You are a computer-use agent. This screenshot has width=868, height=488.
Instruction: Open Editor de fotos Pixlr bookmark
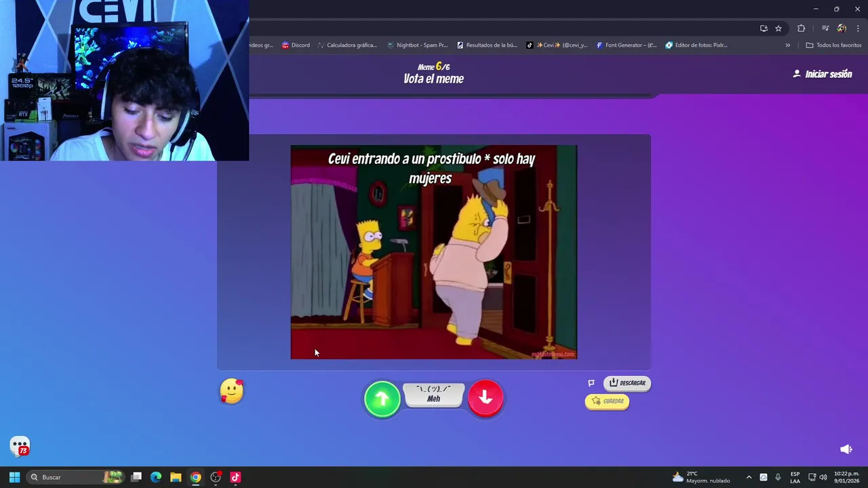(696, 45)
